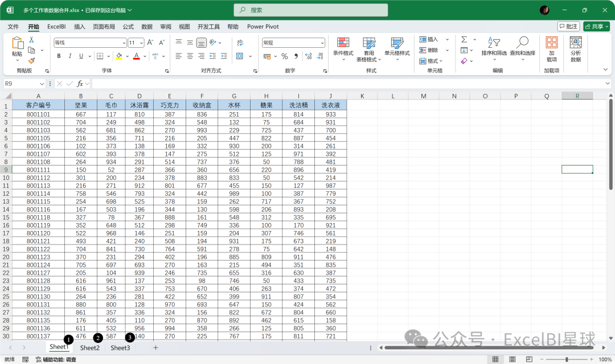This screenshot has width=615, height=364.
Task: Open the File menu tab
Action: tap(13, 27)
